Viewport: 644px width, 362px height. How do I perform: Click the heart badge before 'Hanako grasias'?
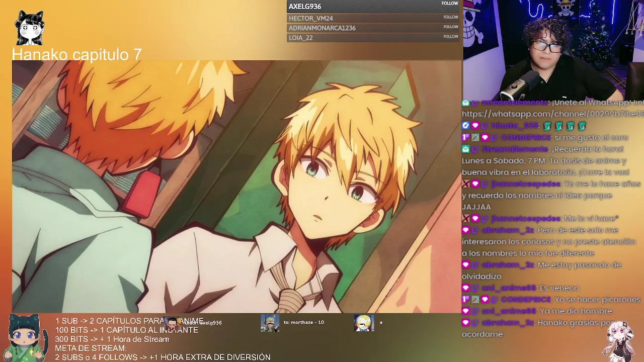click(x=466, y=322)
